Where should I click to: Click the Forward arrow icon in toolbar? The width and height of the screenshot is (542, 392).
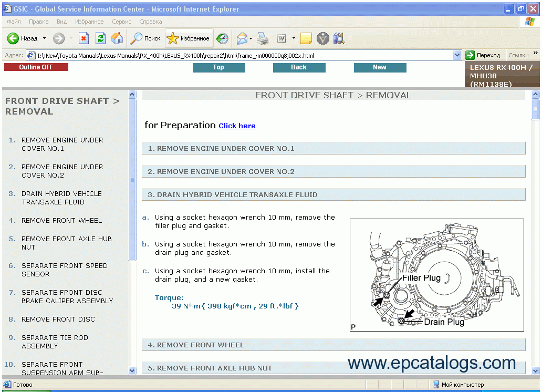(59, 38)
